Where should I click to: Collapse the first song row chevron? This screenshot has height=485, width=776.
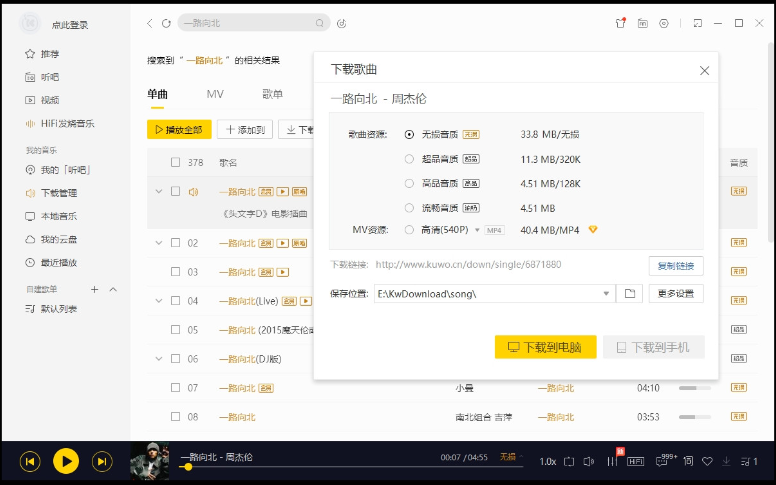pyautogui.click(x=159, y=191)
